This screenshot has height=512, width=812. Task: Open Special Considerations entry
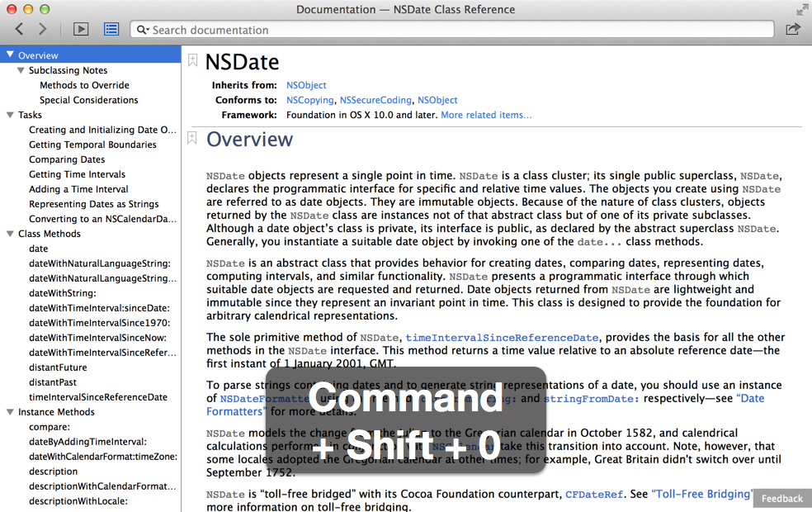(x=88, y=100)
